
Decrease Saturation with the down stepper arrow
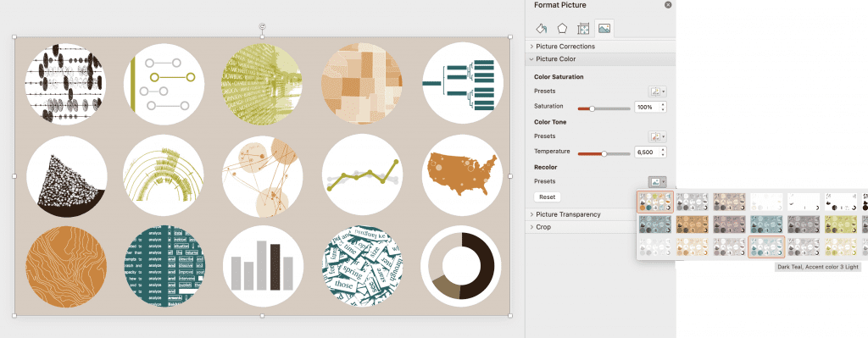tap(663, 110)
